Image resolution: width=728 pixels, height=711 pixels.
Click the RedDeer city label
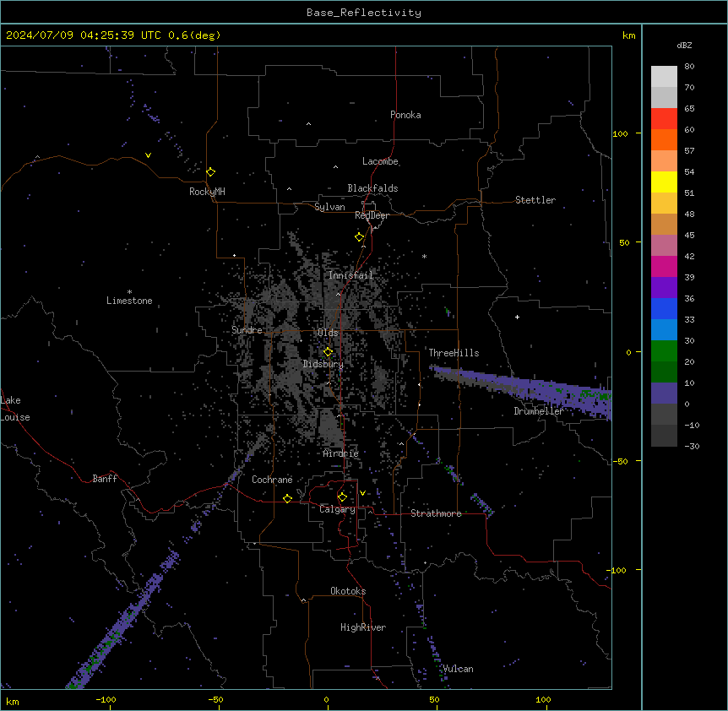(372, 215)
